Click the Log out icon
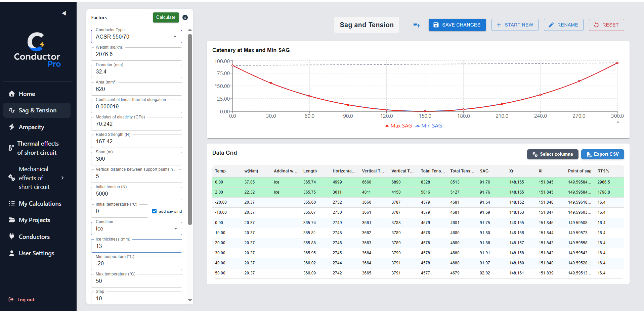Image resolution: width=644 pixels, height=311 pixels. pos(11,300)
